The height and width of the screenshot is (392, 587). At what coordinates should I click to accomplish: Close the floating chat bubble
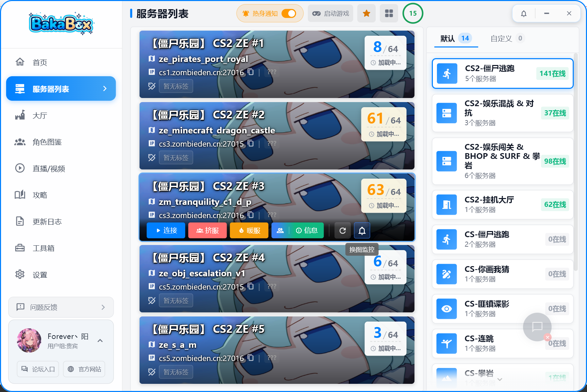(548, 337)
